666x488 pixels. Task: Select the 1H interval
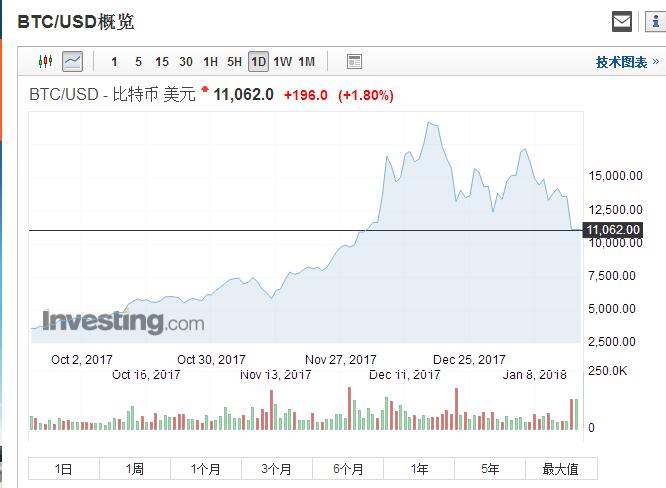click(210, 62)
